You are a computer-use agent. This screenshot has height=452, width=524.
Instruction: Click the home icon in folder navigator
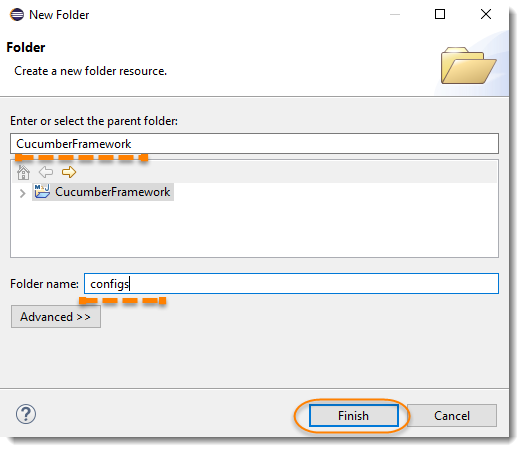[x=23, y=172]
